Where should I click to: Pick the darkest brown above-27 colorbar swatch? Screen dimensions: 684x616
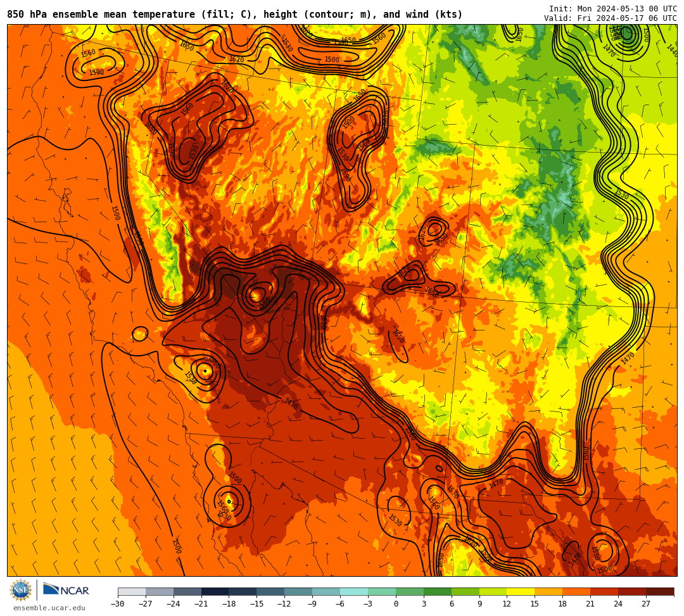point(660,591)
